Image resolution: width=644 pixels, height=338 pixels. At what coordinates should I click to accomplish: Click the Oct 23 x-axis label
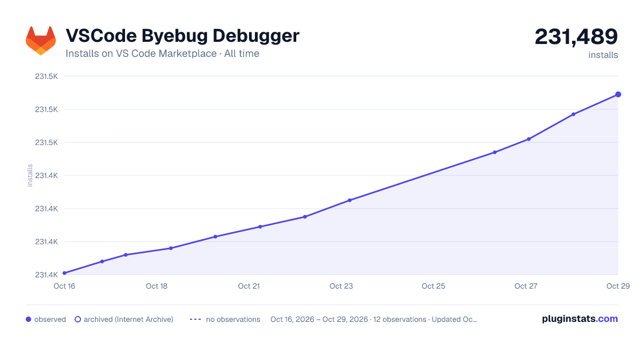pyautogui.click(x=341, y=286)
